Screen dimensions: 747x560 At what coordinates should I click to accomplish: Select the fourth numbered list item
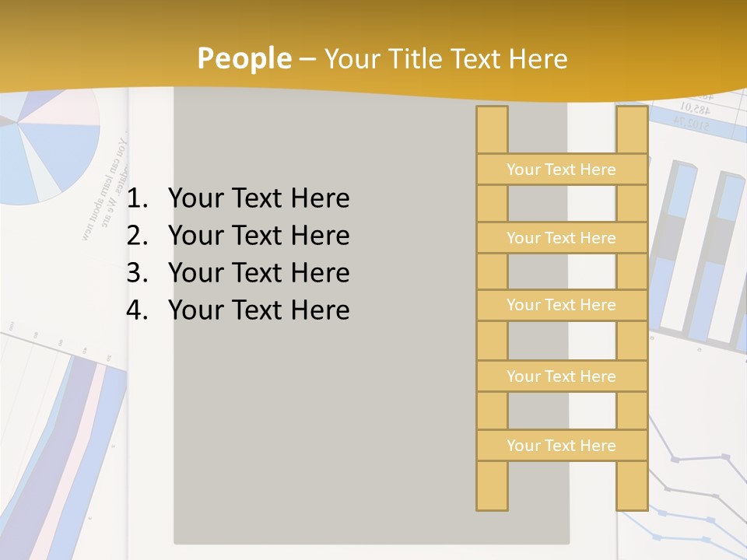[258, 310]
